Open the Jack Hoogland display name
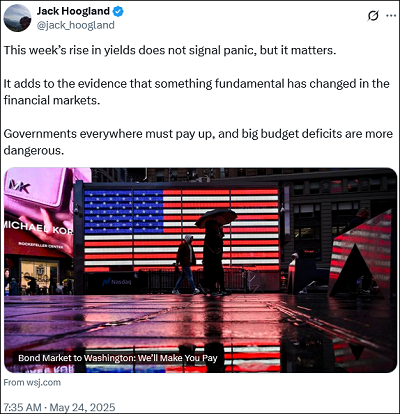 pyautogui.click(x=73, y=11)
